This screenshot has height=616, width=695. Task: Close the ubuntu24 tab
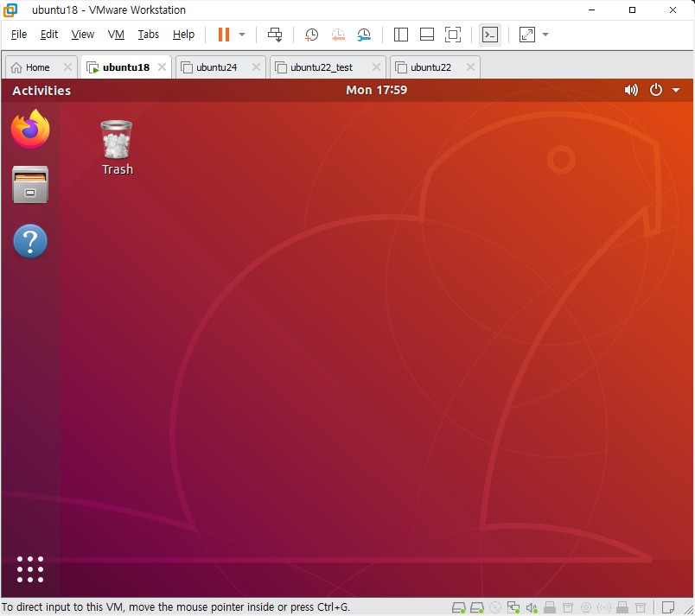point(256,67)
